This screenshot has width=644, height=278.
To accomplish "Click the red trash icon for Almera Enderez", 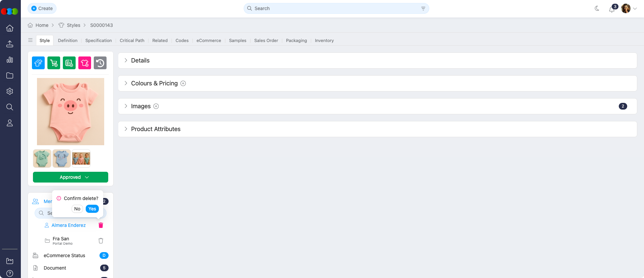I will point(101,225).
